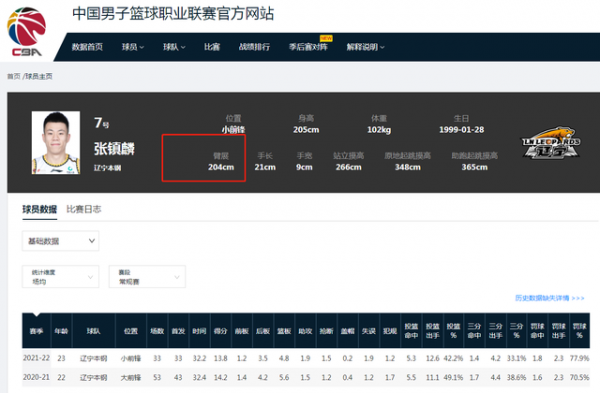Image resolution: width=600 pixels, height=393 pixels.
Task: Switch to the 球员数据 tab
Action: [x=39, y=209]
